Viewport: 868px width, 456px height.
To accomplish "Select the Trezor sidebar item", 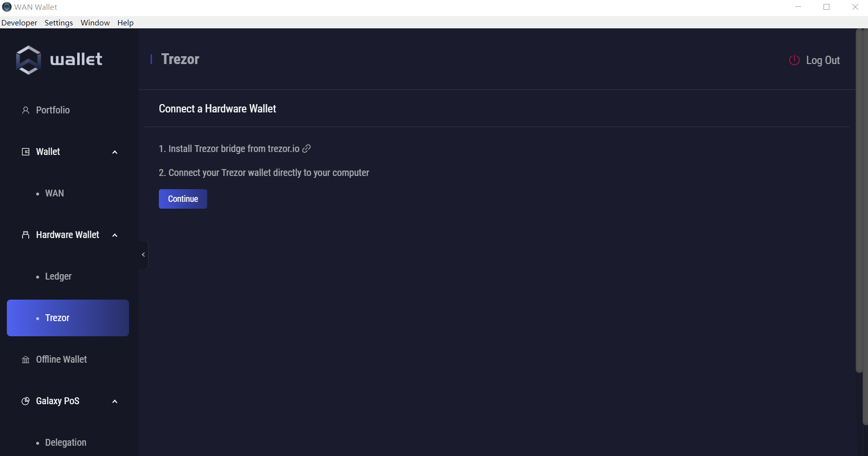I will pos(68,318).
